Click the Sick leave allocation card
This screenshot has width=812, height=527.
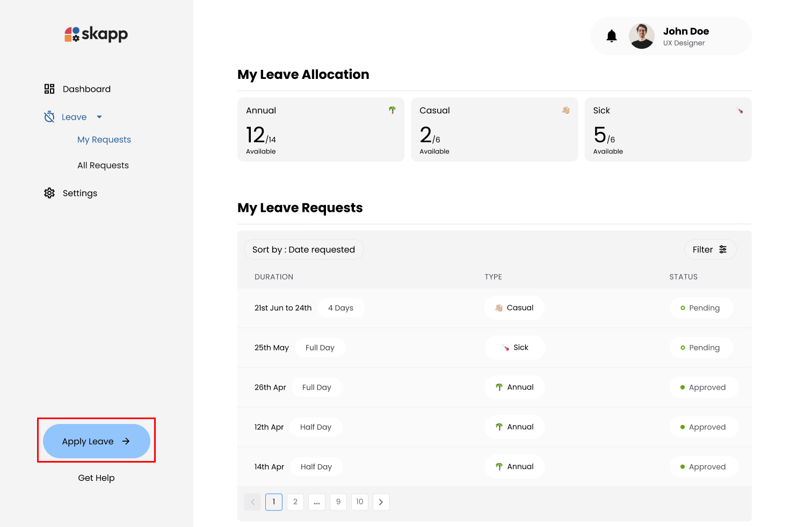click(668, 129)
